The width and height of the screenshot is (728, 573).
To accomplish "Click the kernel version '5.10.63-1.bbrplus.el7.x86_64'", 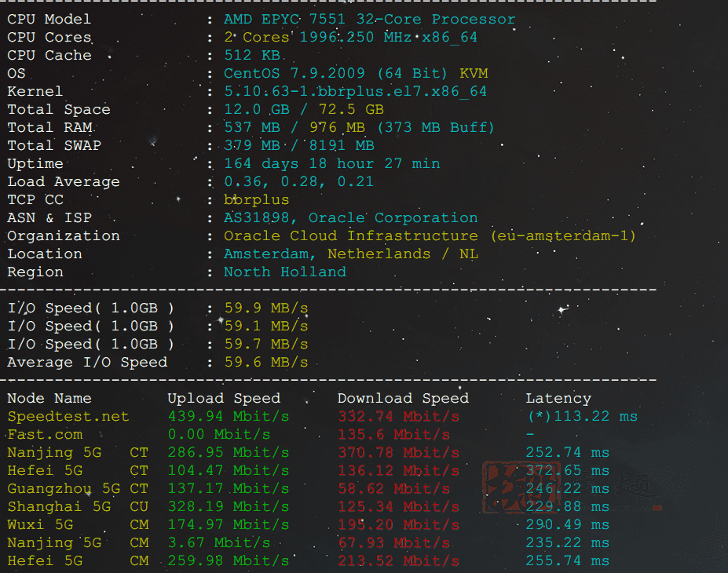I will click(x=355, y=91).
